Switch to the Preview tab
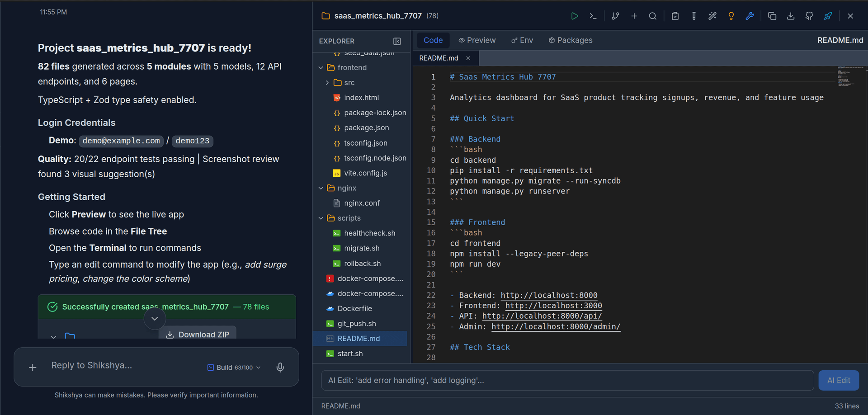Viewport: 868px width, 415px height. coord(477,40)
